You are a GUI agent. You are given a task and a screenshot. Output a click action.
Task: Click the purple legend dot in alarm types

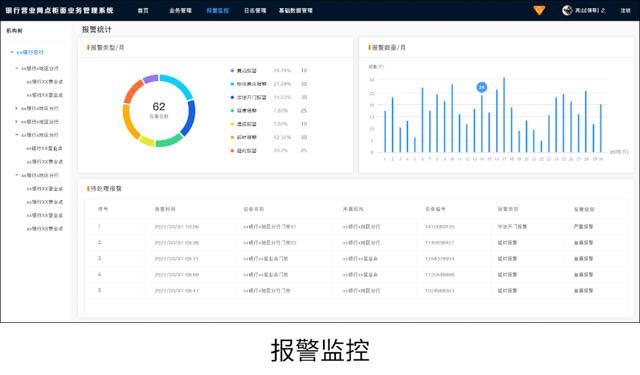[232, 71]
